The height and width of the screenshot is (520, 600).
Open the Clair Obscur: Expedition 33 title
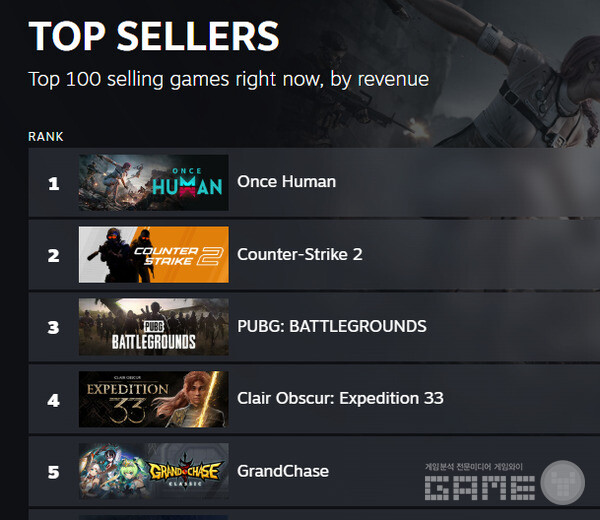[x=340, y=398]
